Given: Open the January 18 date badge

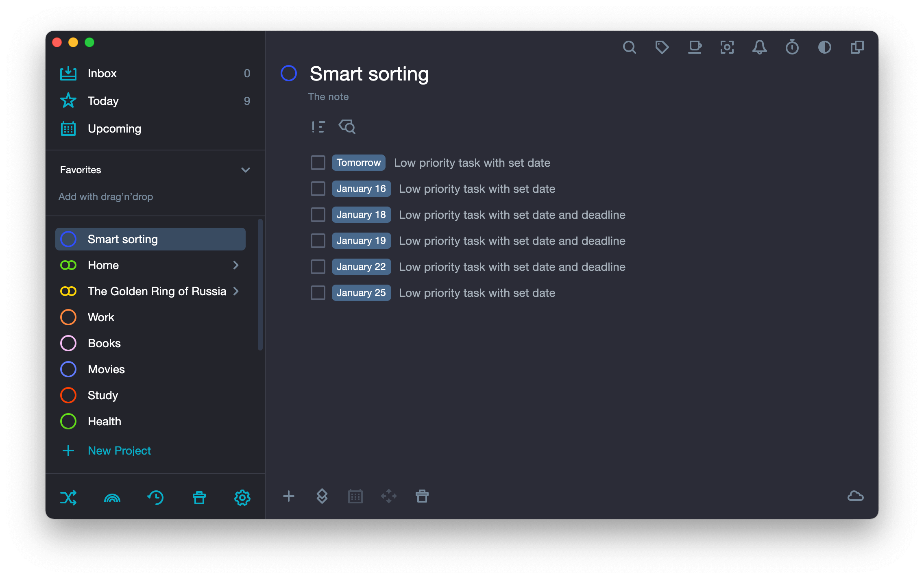Looking at the screenshot, I should click(x=361, y=215).
